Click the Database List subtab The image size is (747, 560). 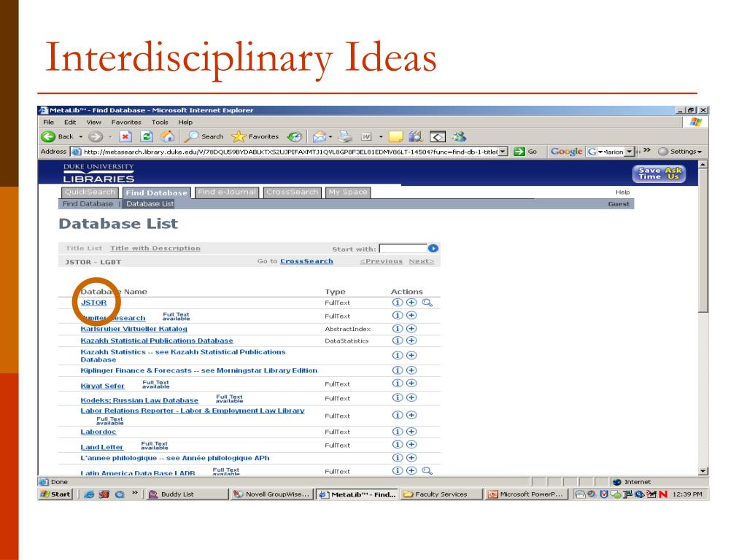(150, 204)
